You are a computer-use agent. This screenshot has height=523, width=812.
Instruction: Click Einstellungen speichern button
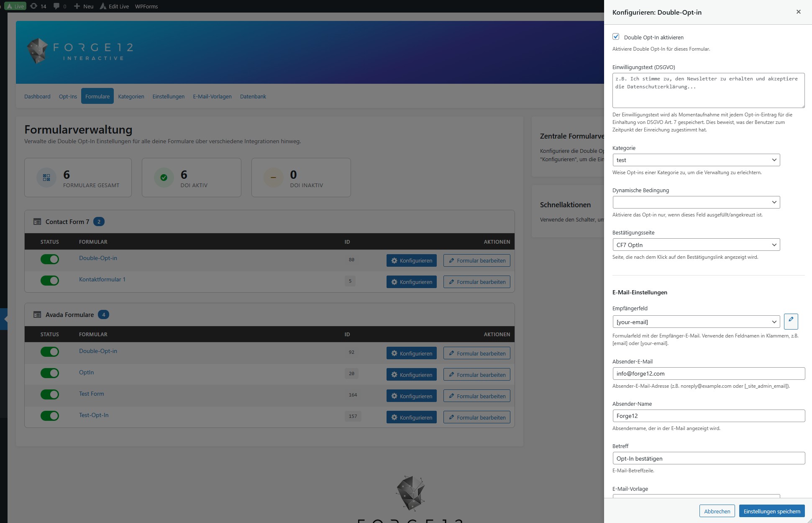[x=771, y=511]
